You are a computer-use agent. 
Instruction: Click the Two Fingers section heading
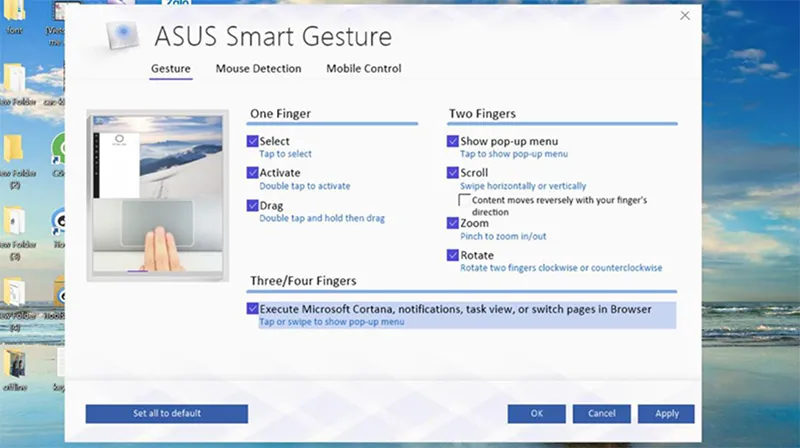coord(482,113)
